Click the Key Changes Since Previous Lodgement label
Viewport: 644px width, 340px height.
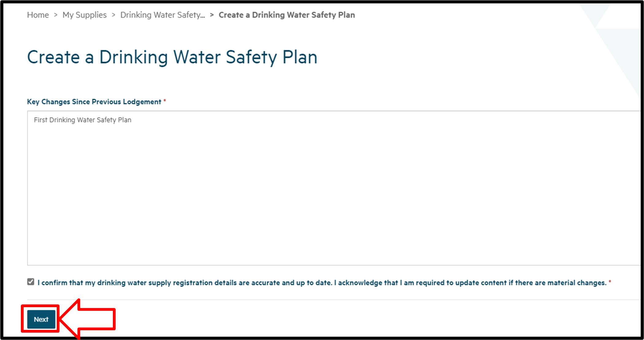[x=94, y=102]
